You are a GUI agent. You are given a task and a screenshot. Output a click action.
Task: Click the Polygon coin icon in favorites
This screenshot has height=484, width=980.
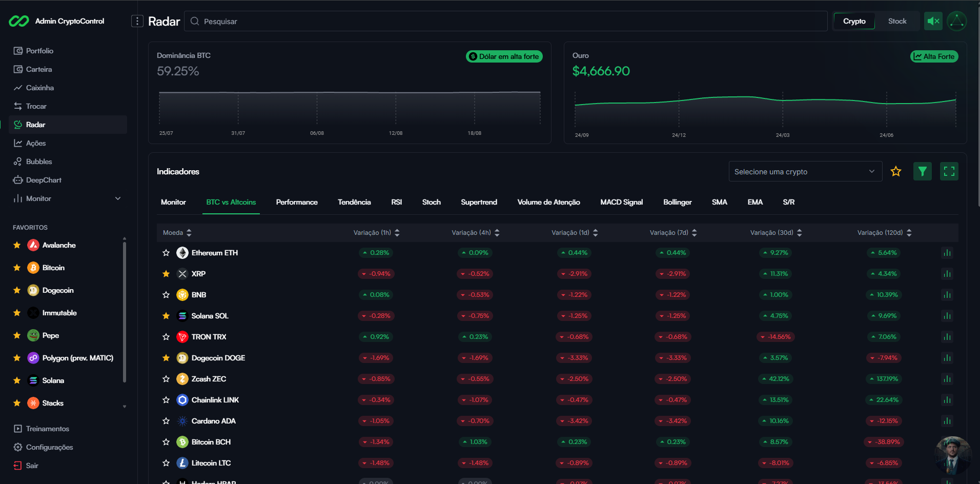(33, 358)
